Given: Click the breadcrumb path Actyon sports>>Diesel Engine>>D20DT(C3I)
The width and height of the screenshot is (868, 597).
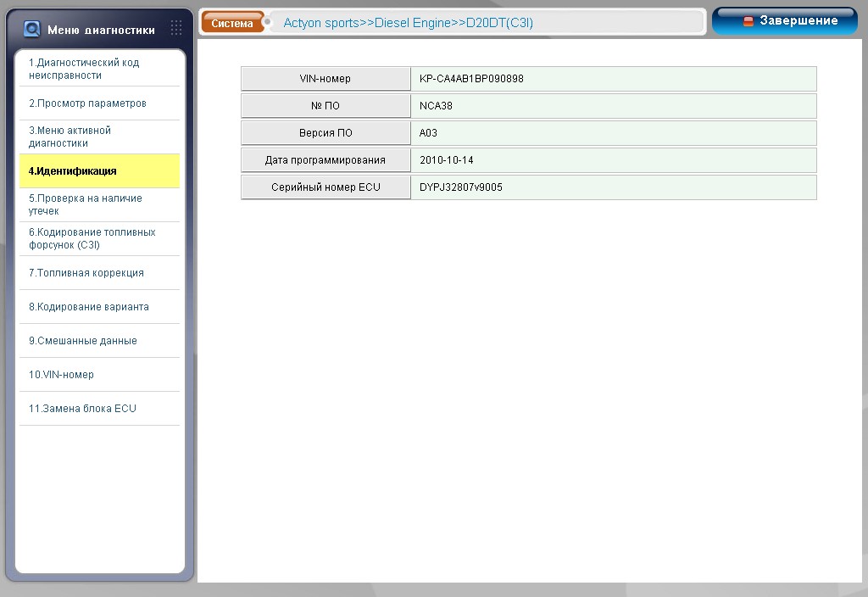Looking at the screenshot, I should point(409,23).
